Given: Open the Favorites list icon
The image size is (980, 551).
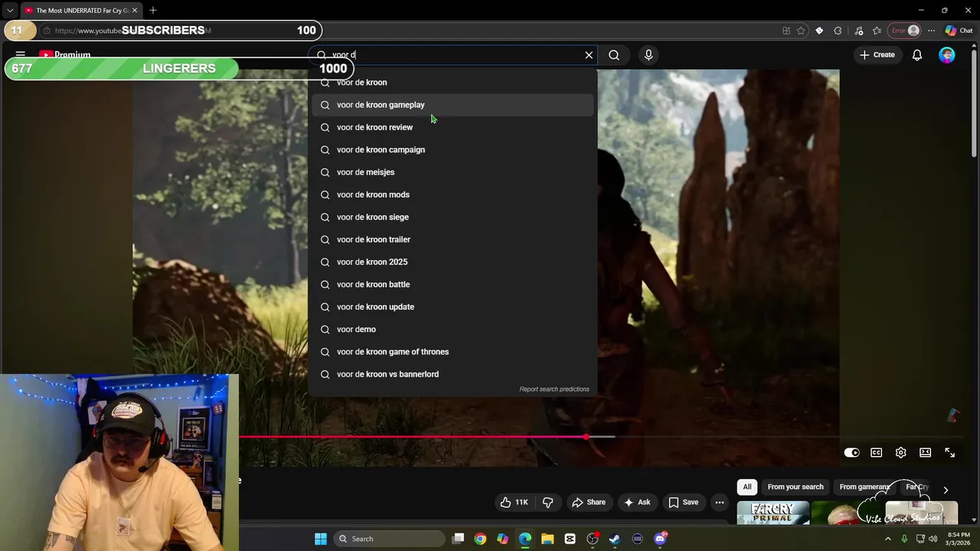Looking at the screenshot, I should pos(877,31).
